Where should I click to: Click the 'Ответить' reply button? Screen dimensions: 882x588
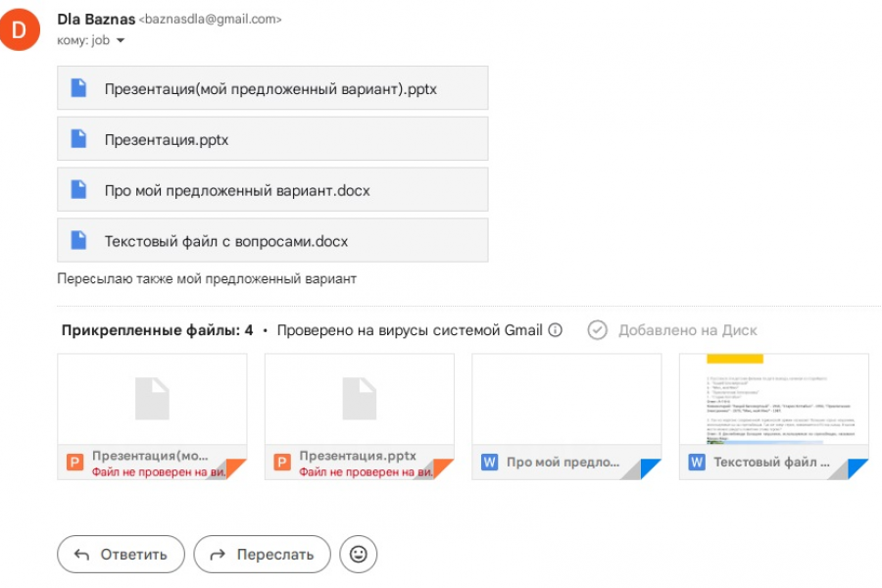121,555
